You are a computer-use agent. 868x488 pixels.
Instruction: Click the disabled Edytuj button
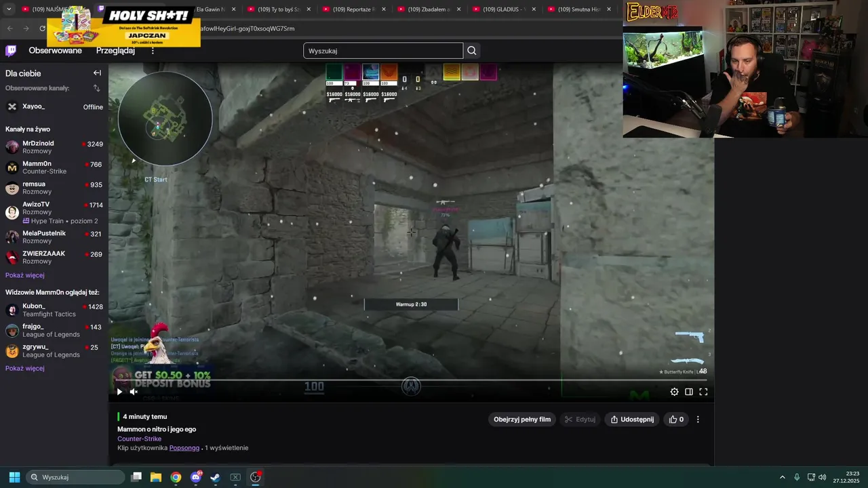(x=580, y=420)
